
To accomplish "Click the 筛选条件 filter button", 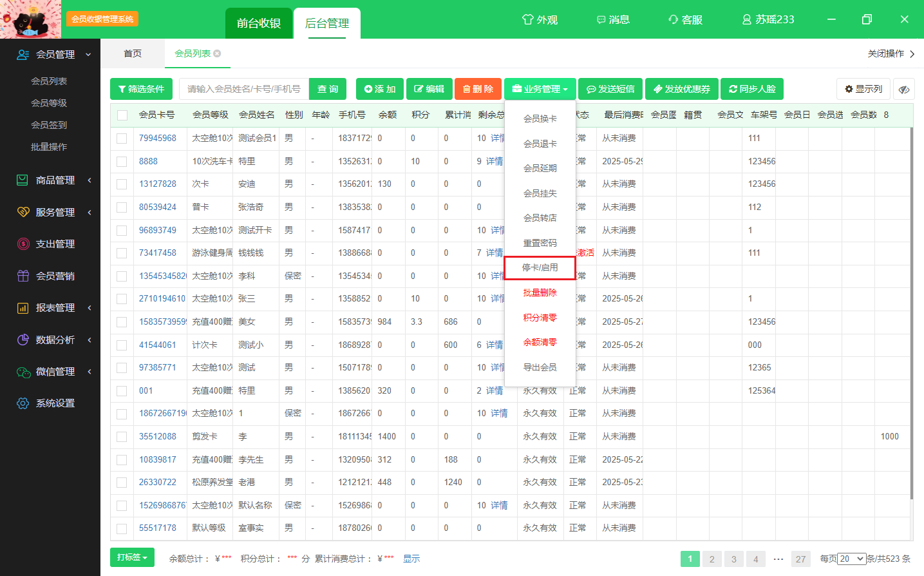I will [141, 89].
